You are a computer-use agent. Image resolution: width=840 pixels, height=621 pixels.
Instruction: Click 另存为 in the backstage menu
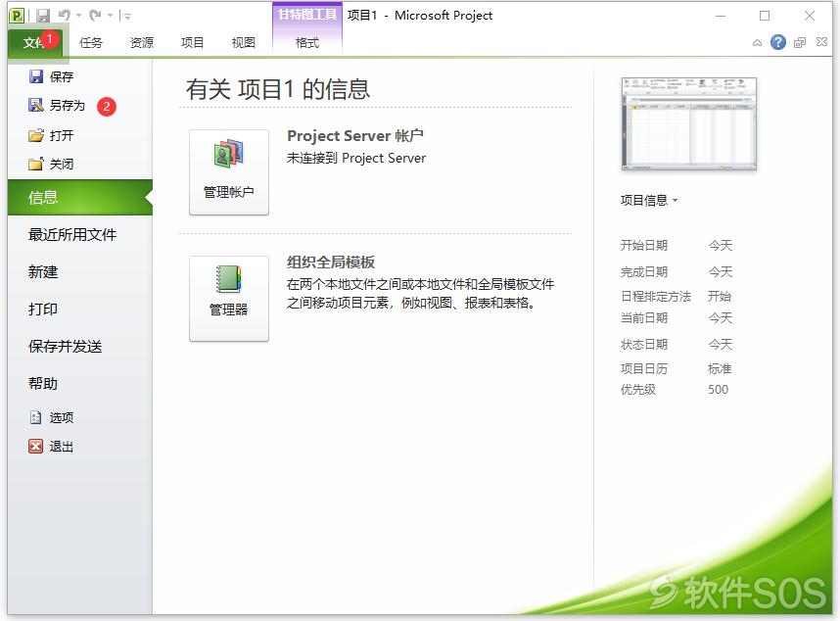(x=57, y=106)
